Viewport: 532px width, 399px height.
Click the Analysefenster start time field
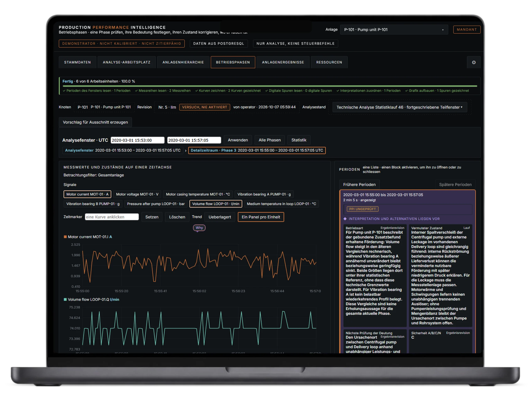click(137, 140)
